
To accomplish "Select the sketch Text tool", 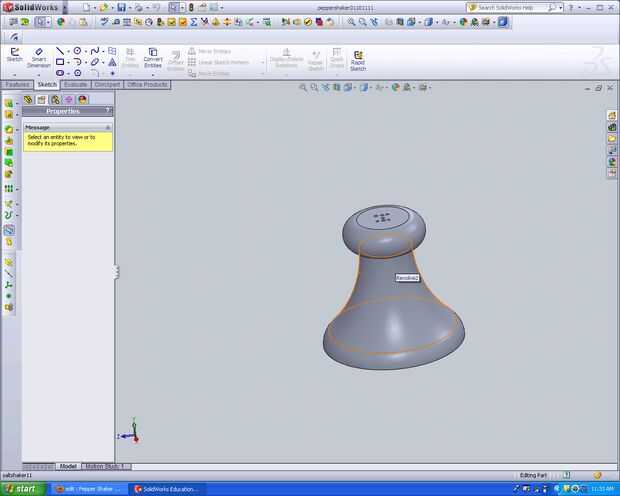I will [x=112, y=62].
